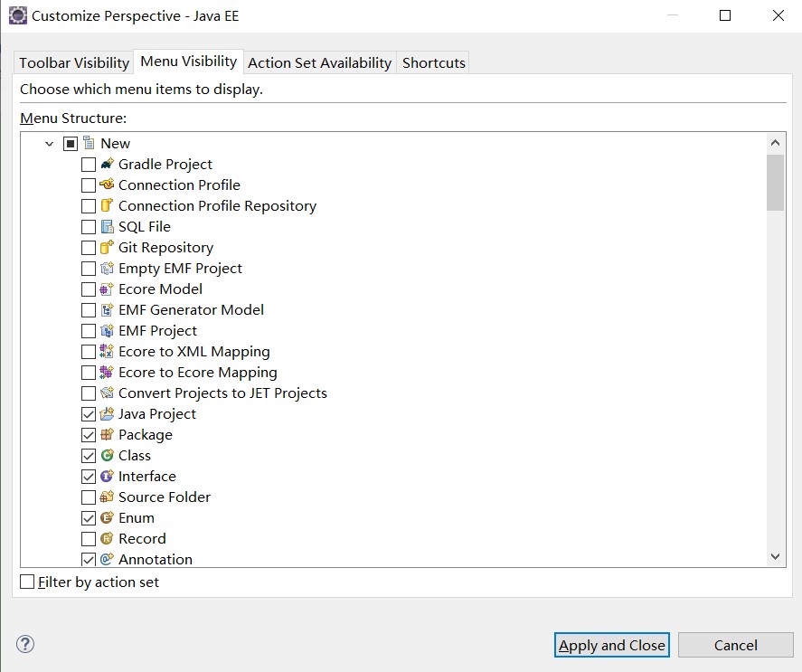The width and height of the screenshot is (802, 672).
Task: Click the Ecore to Ecore Mapping icon
Action: tap(107, 372)
